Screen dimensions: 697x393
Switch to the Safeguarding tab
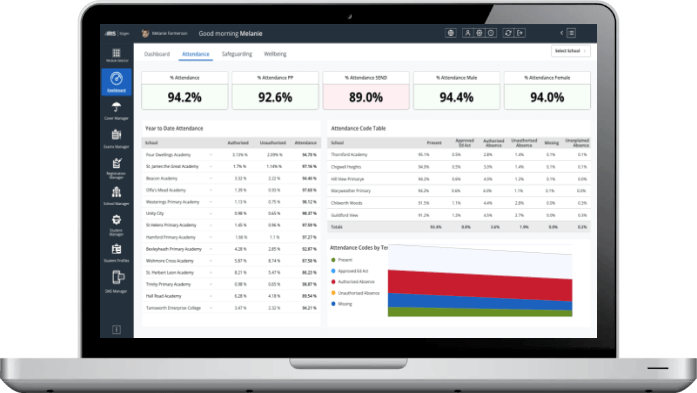[237, 54]
